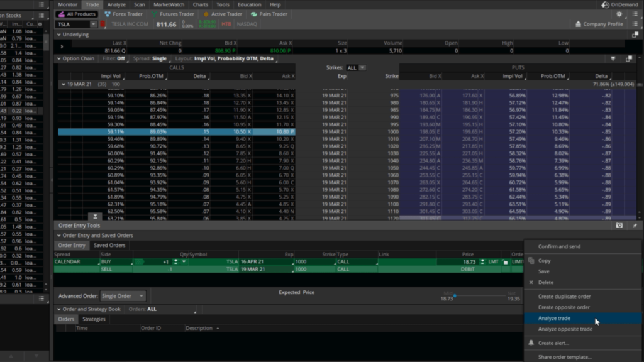The height and width of the screenshot is (362, 644).
Task: Collapse the Underlying section
Action: click(x=59, y=35)
